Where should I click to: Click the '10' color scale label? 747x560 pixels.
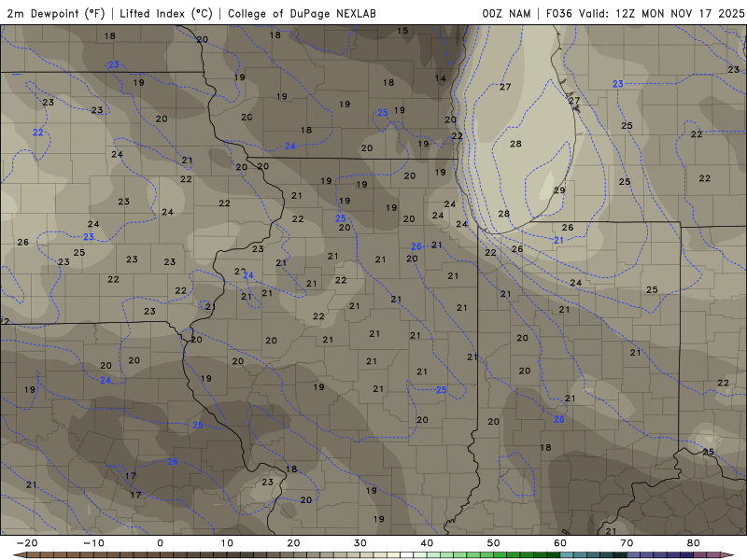pos(227,543)
